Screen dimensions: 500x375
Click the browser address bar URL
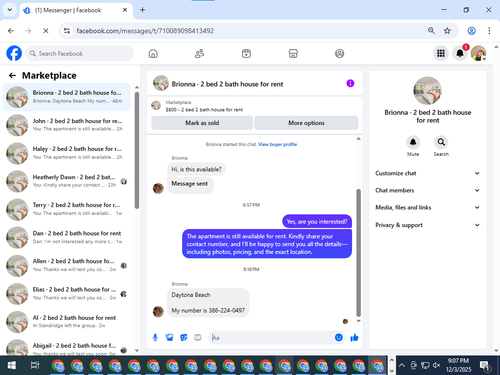[x=145, y=31]
